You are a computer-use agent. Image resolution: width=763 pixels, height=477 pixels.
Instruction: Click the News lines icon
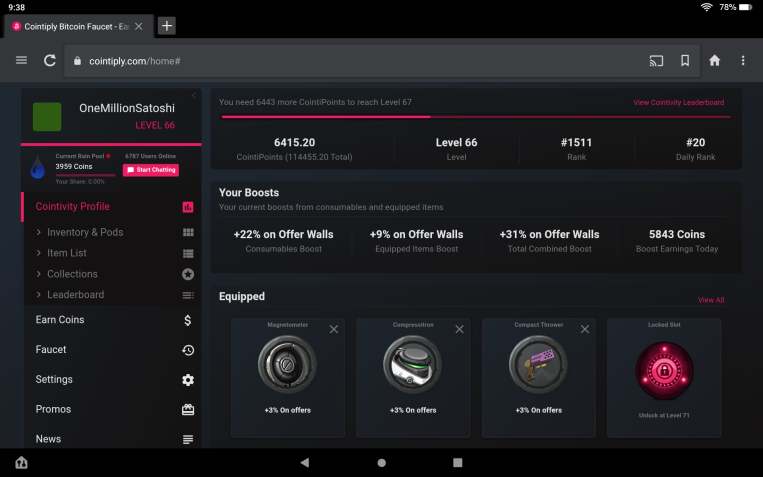click(x=188, y=440)
